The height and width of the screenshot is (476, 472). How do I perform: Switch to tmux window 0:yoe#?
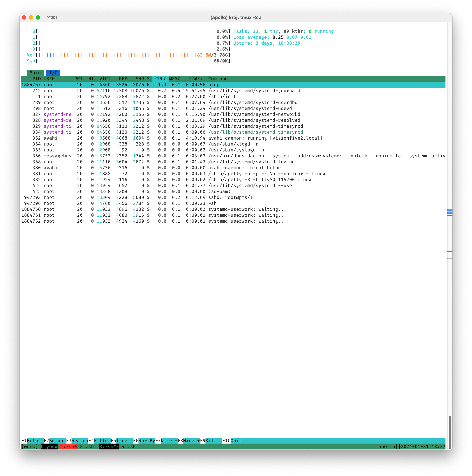(x=49, y=447)
